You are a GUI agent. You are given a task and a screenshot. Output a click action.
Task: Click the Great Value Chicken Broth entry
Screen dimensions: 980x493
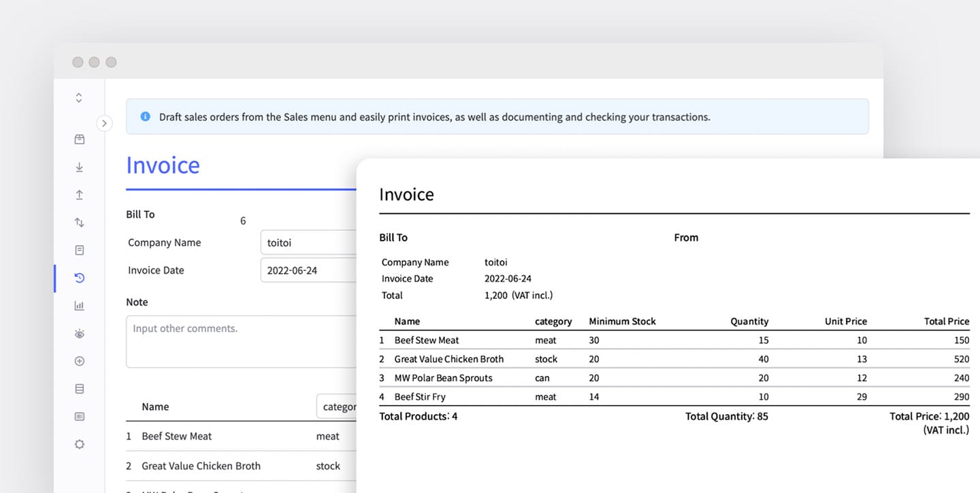[x=201, y=466]
